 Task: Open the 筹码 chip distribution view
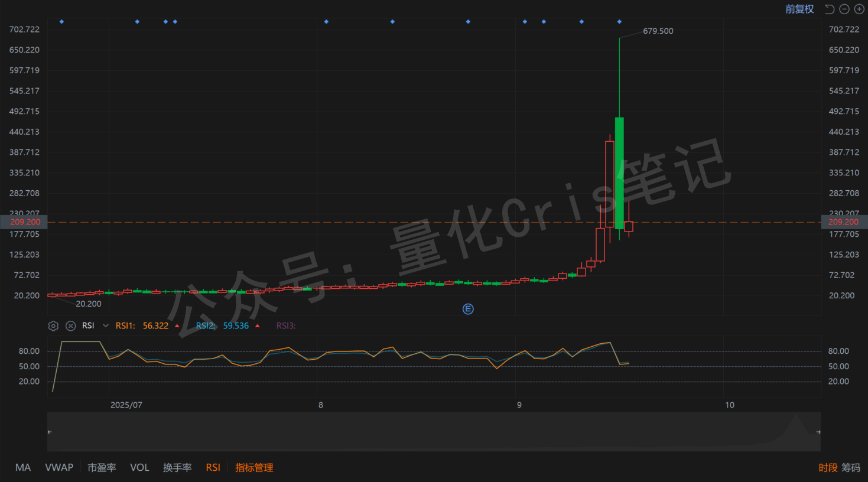click(x=851, y=467)
